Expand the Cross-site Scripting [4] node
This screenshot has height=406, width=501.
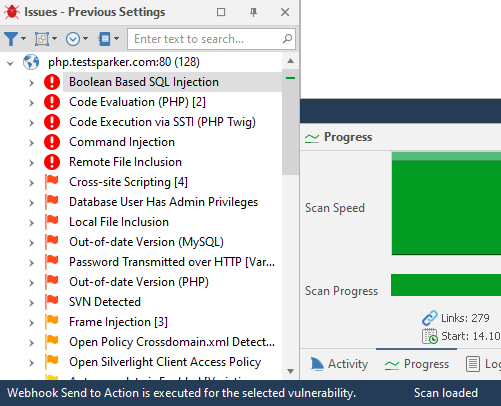click(31, 183)
